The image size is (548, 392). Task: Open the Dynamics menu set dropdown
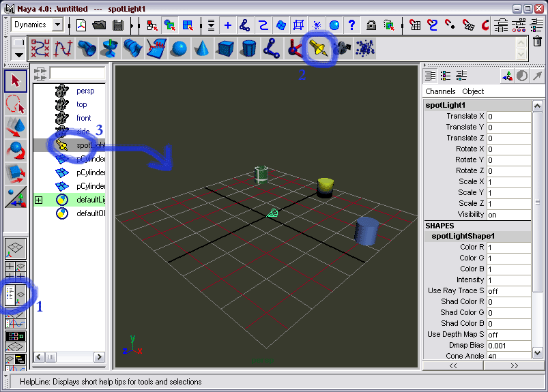[x=57, y=25]
